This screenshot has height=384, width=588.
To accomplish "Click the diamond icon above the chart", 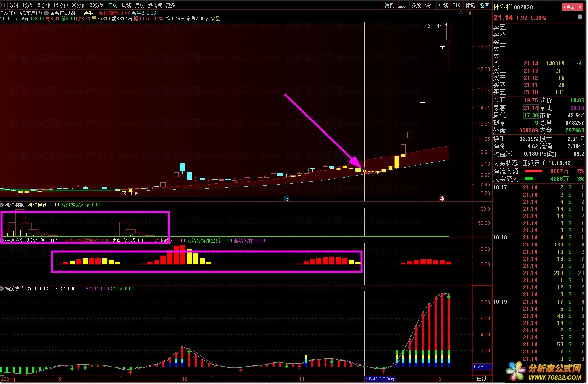I will pyautogui.click(x=461, y=13).
